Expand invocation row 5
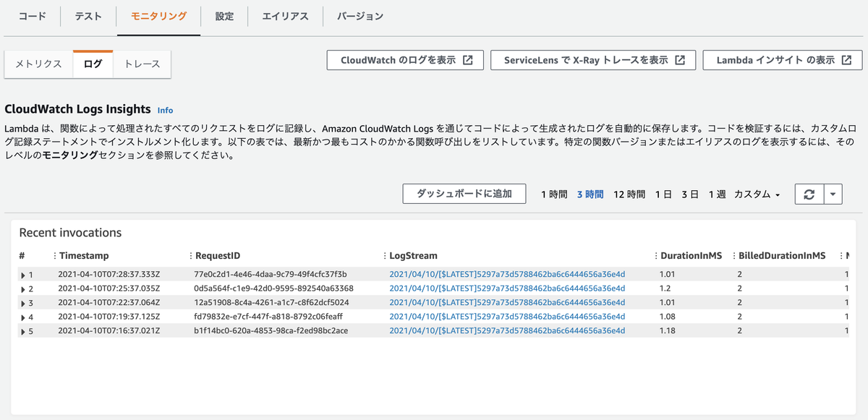The image size is (868, 420). pos(23,331)
